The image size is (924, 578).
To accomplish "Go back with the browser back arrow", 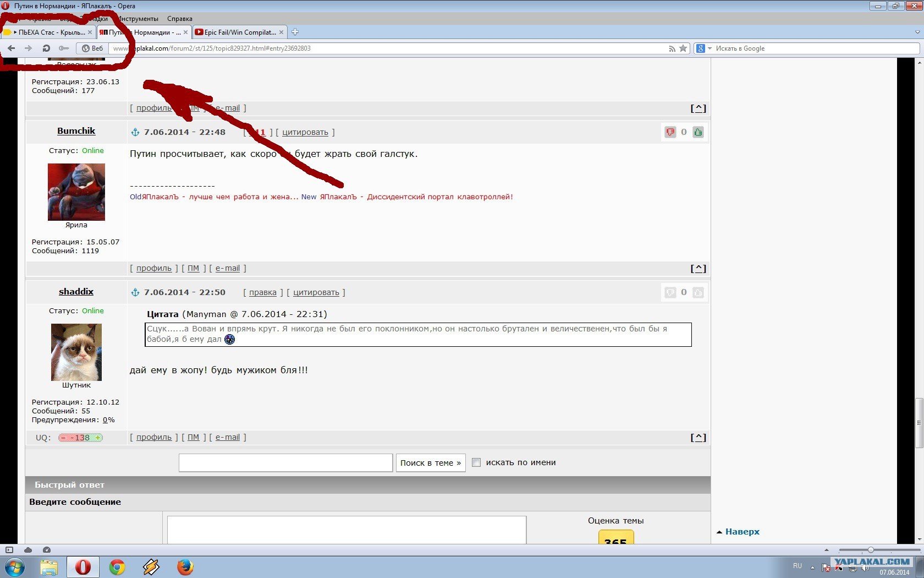I will pos(12,48).
